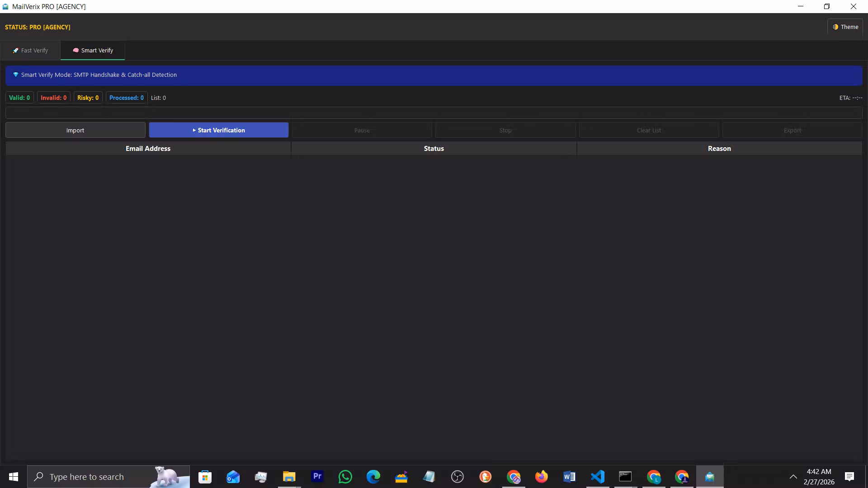Screen dimensions: 868x488
Task: Open Microsoft Store from the taskbar
Action: (205, 477)
